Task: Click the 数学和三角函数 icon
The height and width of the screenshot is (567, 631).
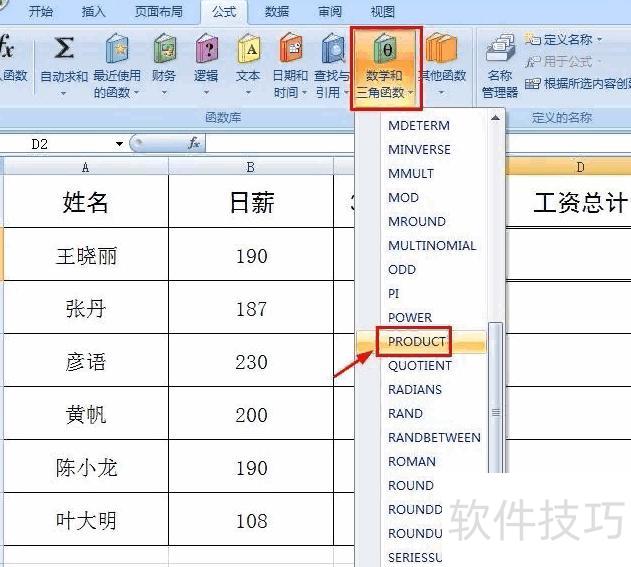Action: coord(385,49)
